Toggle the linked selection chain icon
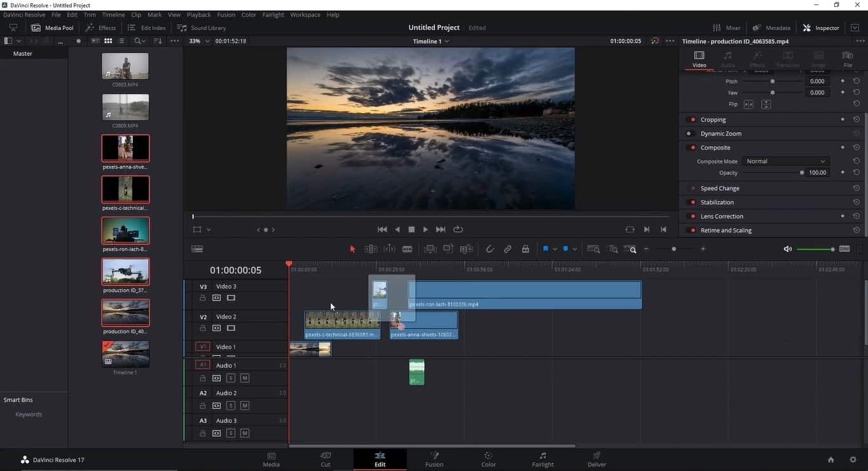Screen dimensions: 868x471 [x=507, y=249]
